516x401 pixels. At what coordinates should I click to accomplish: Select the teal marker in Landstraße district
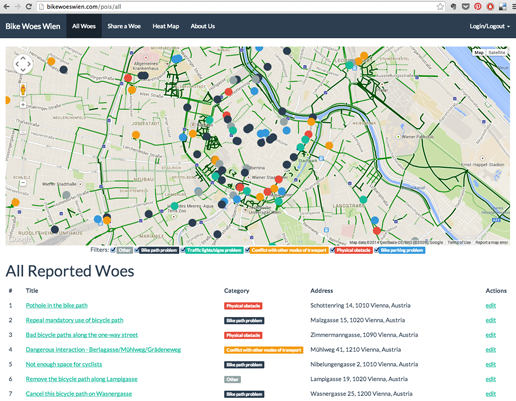363,200
